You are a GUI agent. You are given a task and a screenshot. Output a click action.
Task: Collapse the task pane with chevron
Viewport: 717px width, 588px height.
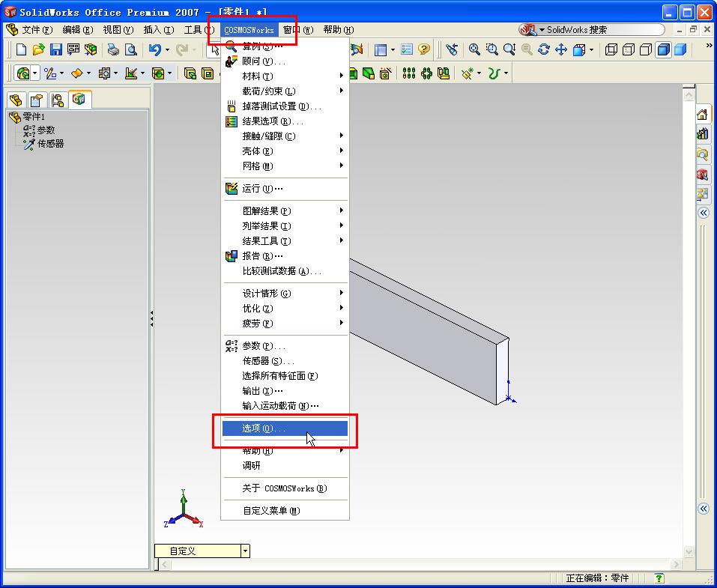704,213
